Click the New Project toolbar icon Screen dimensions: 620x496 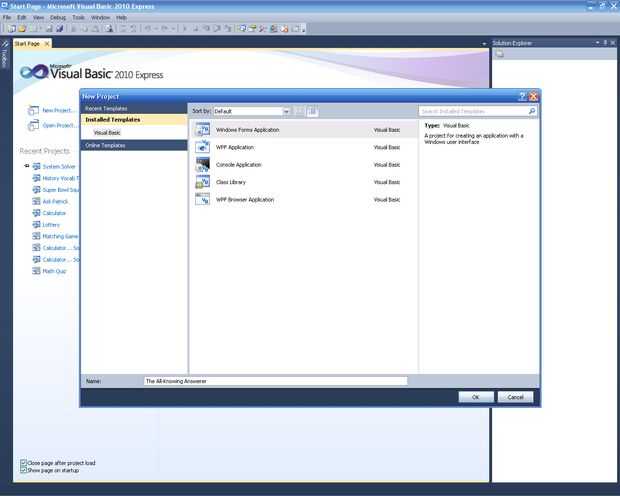(12, 28)
